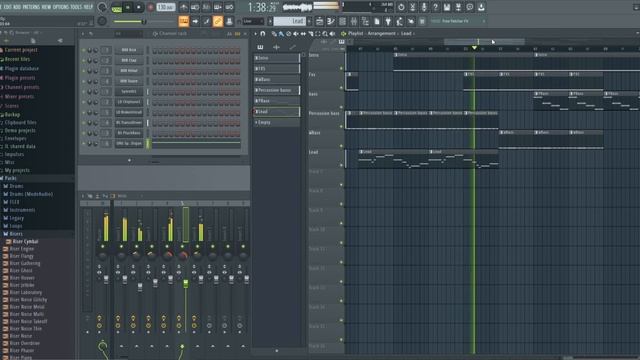Toggle playlist magnet snap icon
The height and width of the screenshot is (360, 640).
click(263, 33)
